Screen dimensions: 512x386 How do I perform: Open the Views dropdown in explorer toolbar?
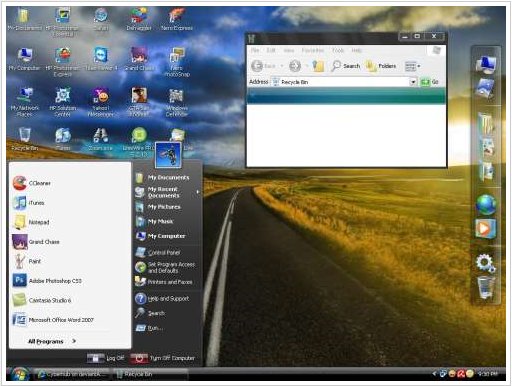pos(412,66)
